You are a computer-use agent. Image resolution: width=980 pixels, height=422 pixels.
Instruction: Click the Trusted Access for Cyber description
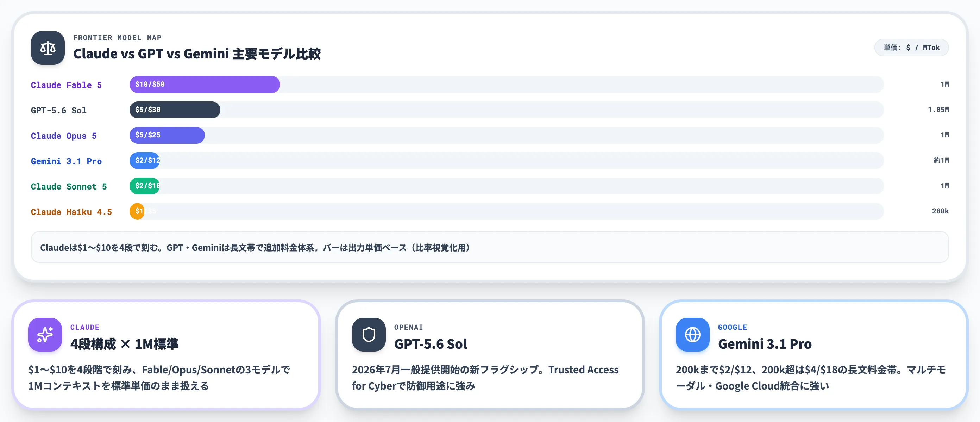point(485,377)
